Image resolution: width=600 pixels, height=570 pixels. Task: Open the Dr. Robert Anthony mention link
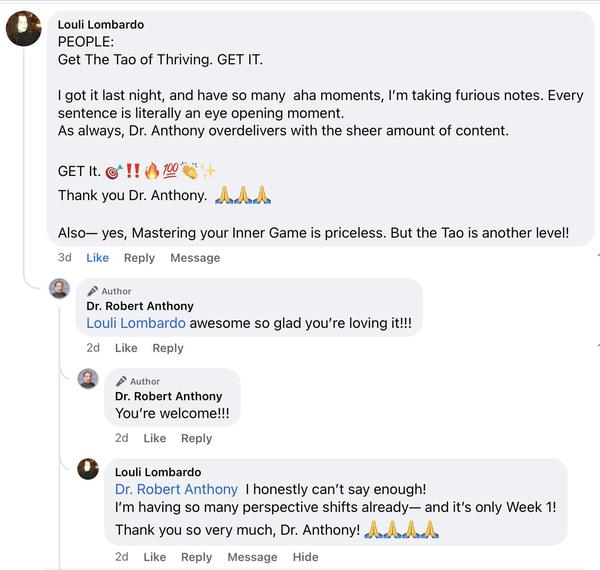pos(176,489)
